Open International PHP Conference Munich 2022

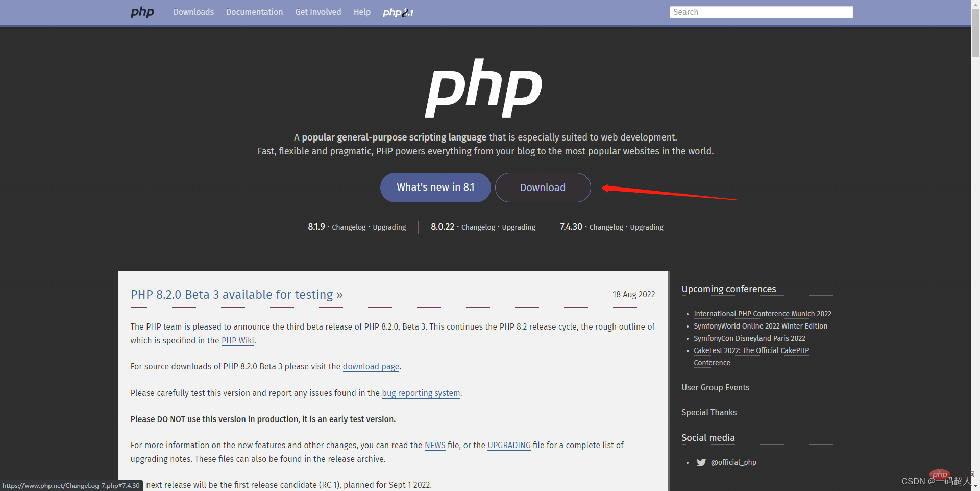pos(762,314)
